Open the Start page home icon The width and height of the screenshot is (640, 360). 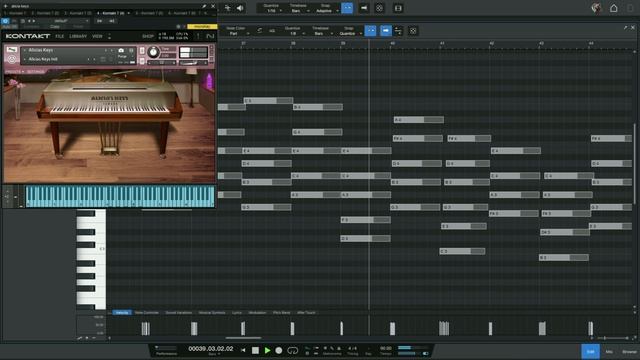(x=613, y=8)
